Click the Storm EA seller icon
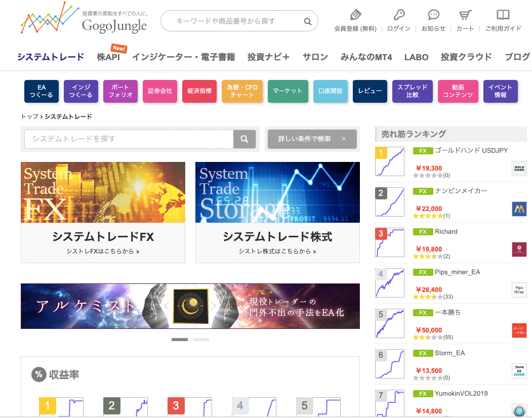Viewport: 532px width, 418px height. tap(519, 371)
